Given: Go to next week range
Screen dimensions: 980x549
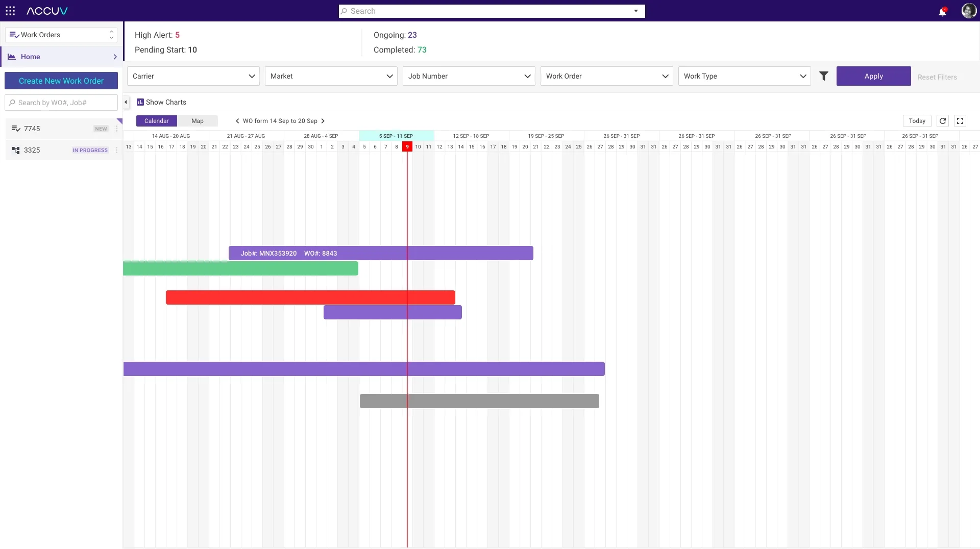Looking at the screenshot, I should [x=323, y=121].
